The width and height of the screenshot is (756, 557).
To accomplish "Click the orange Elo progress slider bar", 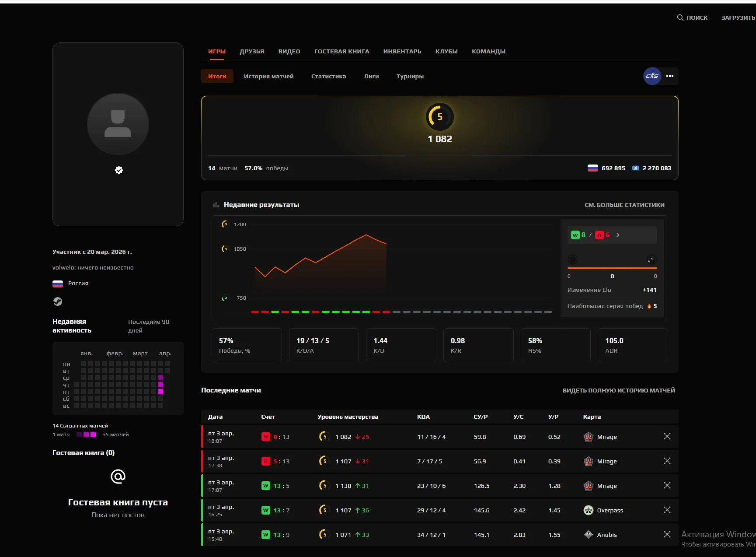I will (612, 268).
